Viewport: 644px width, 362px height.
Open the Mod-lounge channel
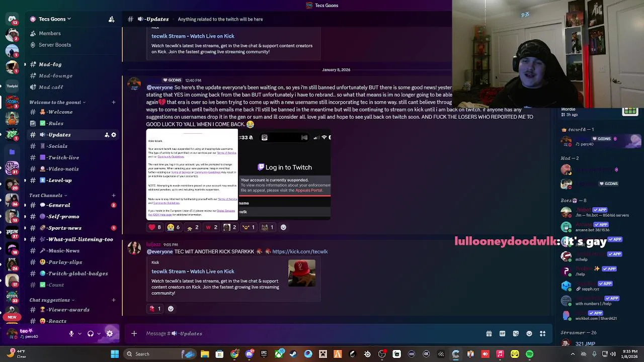pyautogui.click(x=73, y=75)
